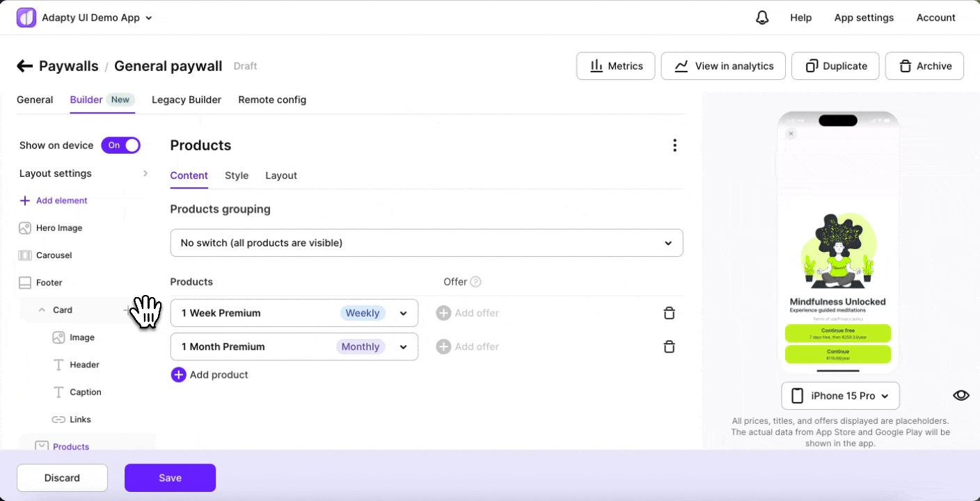Viewport: 980px width, 501px height.
Task: Open the Products grouping dropdown
Action: [x=426, y=243]
